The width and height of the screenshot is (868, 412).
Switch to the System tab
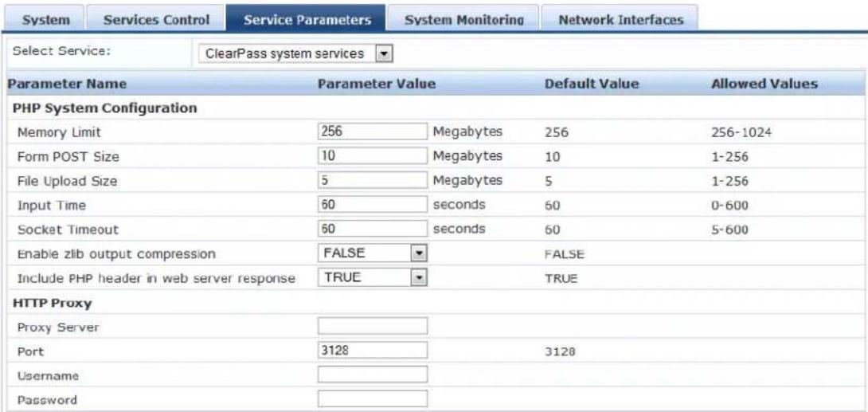click(45, 20)
